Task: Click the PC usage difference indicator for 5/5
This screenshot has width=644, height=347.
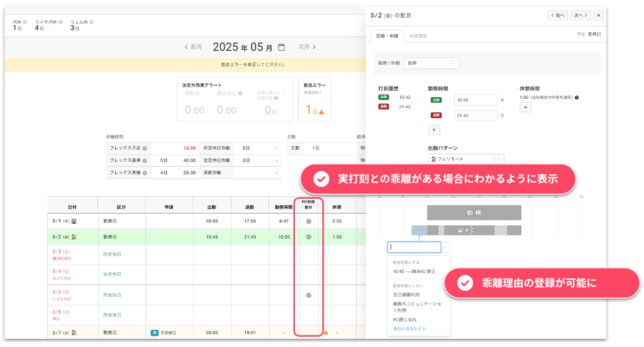Action: [308, 295]
